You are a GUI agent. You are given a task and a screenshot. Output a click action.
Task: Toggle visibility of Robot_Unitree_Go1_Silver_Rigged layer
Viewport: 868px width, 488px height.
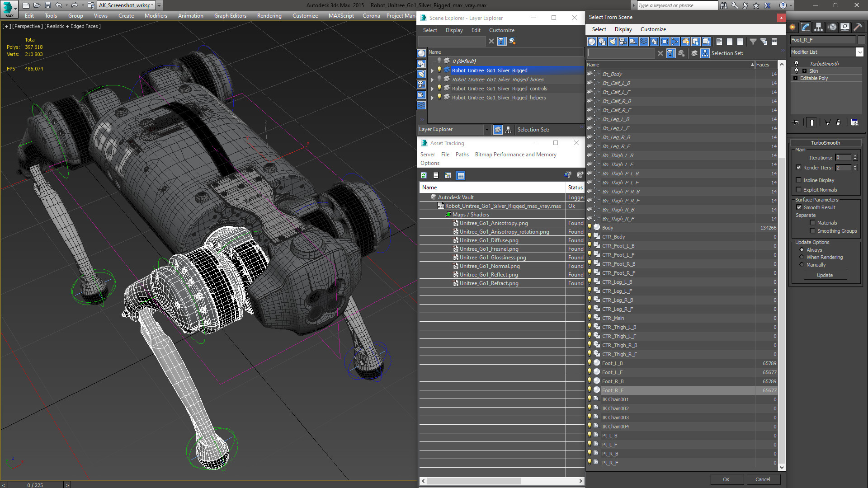coord(439,70)
